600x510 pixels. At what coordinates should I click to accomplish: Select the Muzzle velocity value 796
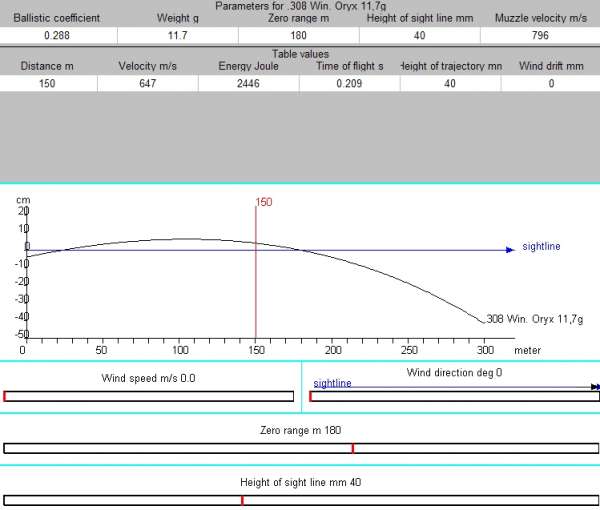[539, 36]
